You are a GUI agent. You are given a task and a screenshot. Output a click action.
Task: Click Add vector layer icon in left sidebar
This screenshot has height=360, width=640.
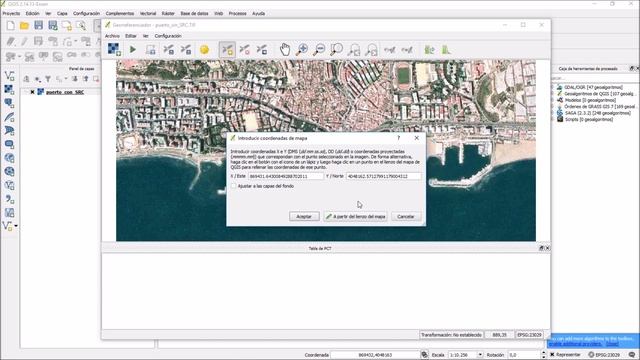coord(9,76)
